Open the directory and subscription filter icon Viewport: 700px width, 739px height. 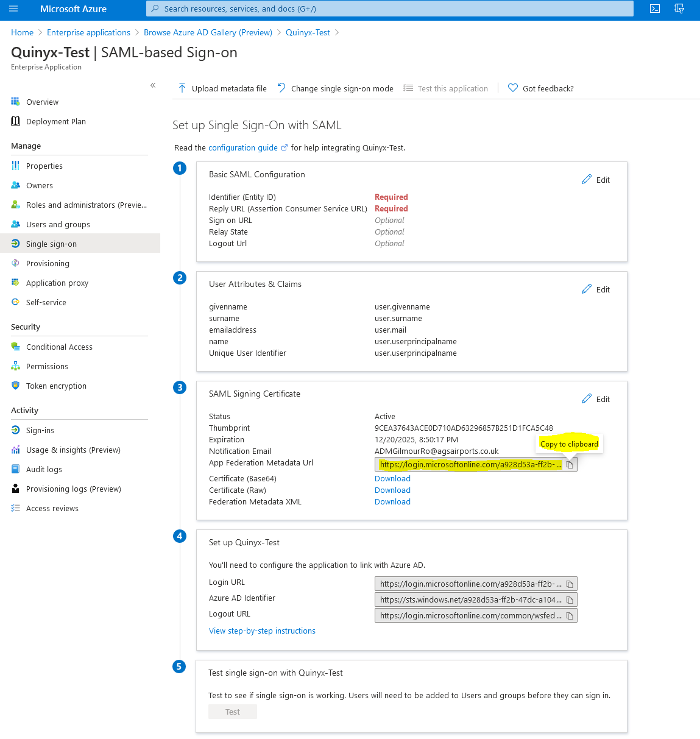click(679, 9)
